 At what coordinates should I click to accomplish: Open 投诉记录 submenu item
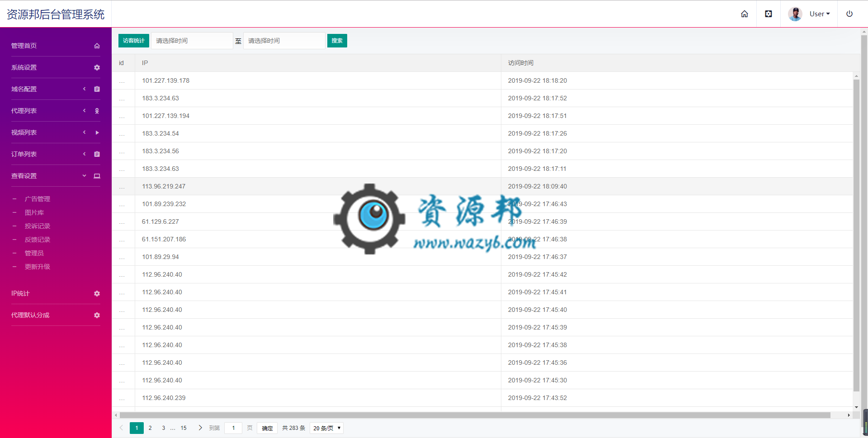pyautogui.click(x=38, y=226)
